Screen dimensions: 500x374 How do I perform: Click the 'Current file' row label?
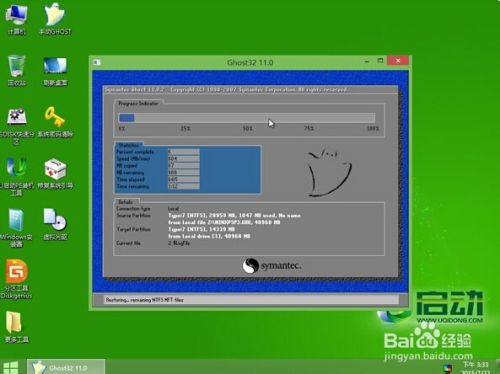(x=128, y=243)
